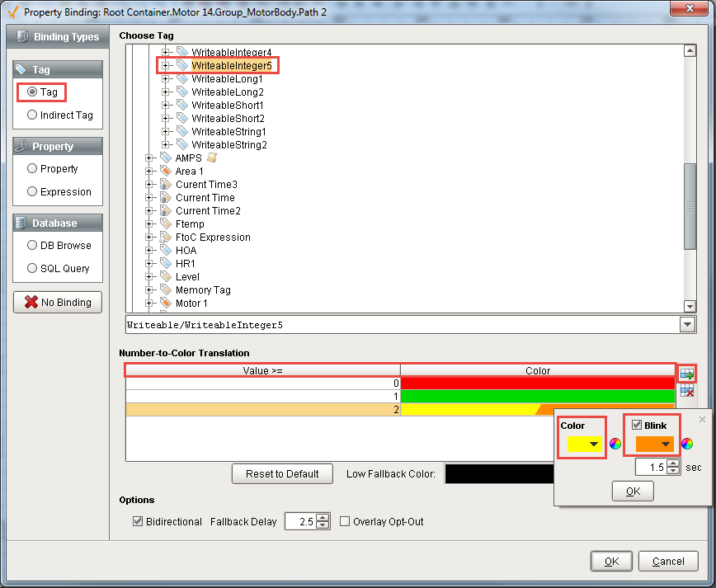The image size is (716, 588).
Task: Open the color wheel next to the yellow Color swatch
Action: 615,444
